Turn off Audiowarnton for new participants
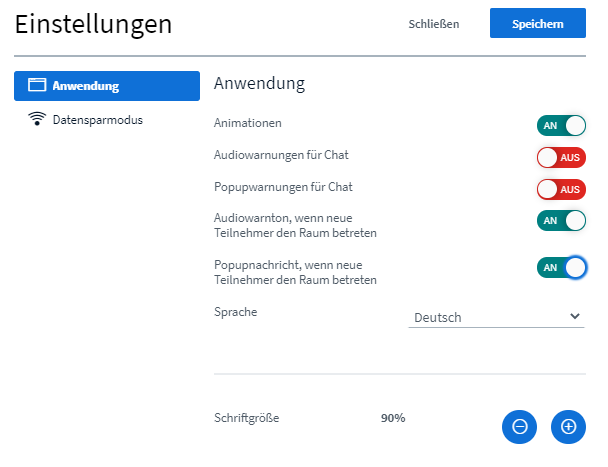Viewport: 608px width, 467px height. click(x=561, y=220)
